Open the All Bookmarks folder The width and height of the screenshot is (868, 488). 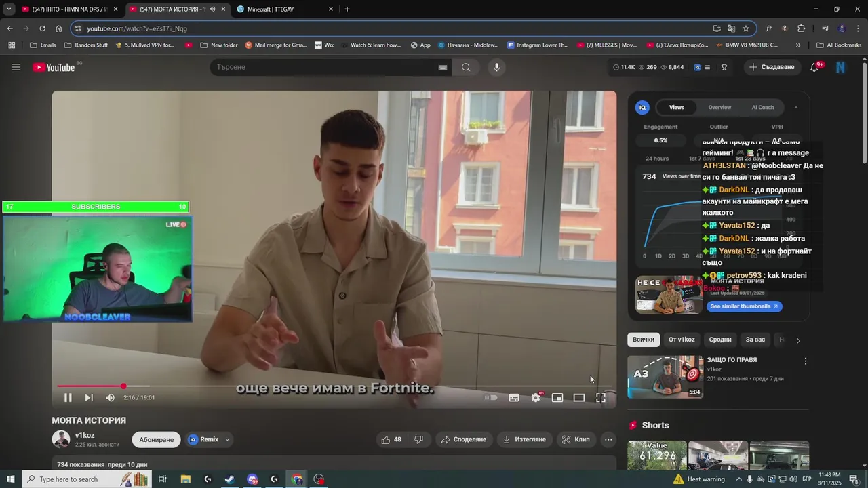839,45
